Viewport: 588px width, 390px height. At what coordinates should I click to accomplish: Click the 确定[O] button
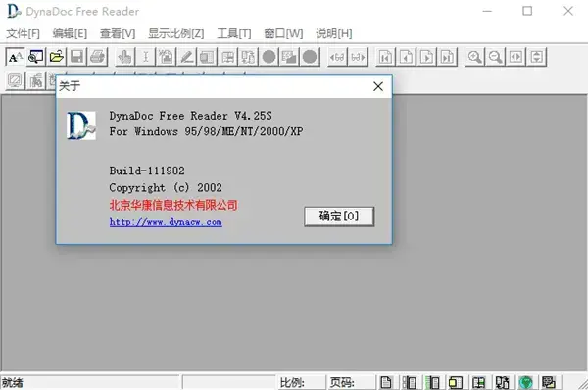pos(339,217)
